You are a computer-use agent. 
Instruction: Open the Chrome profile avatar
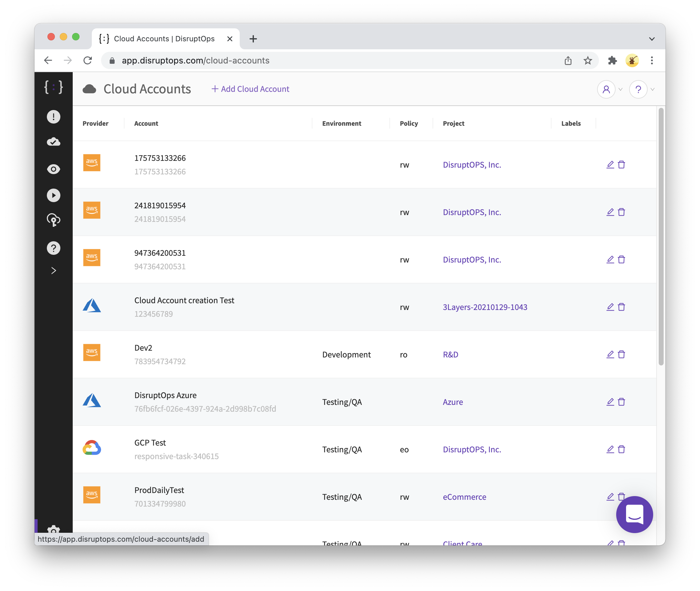click(x=632, y=61)
